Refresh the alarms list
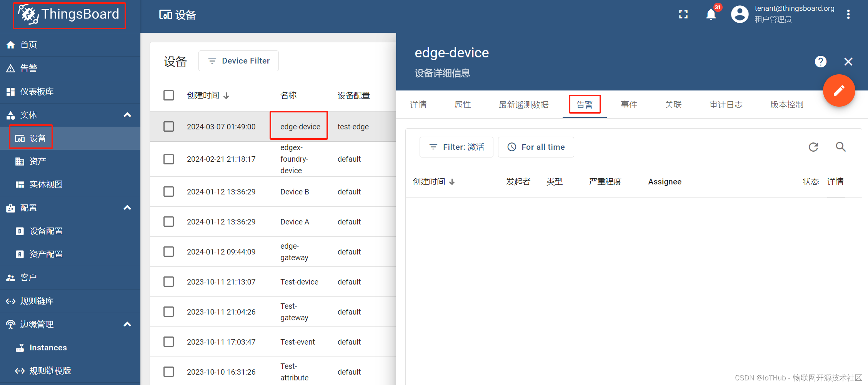 click(x=813, y=147)
